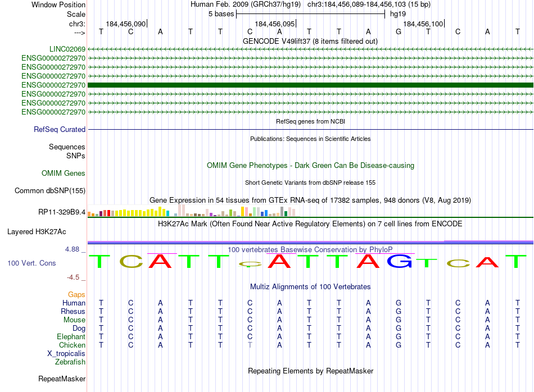Open the LINC02069 gene label
534x392 pixels.
[x=67, y=49]
